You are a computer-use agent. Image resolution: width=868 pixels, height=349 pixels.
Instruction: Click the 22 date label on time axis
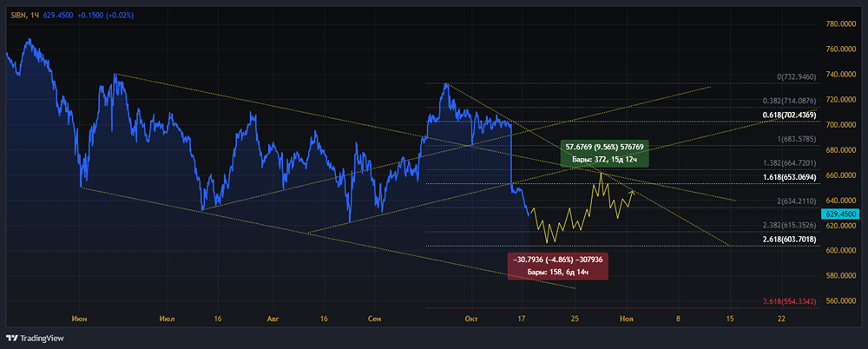coord(781,319)
